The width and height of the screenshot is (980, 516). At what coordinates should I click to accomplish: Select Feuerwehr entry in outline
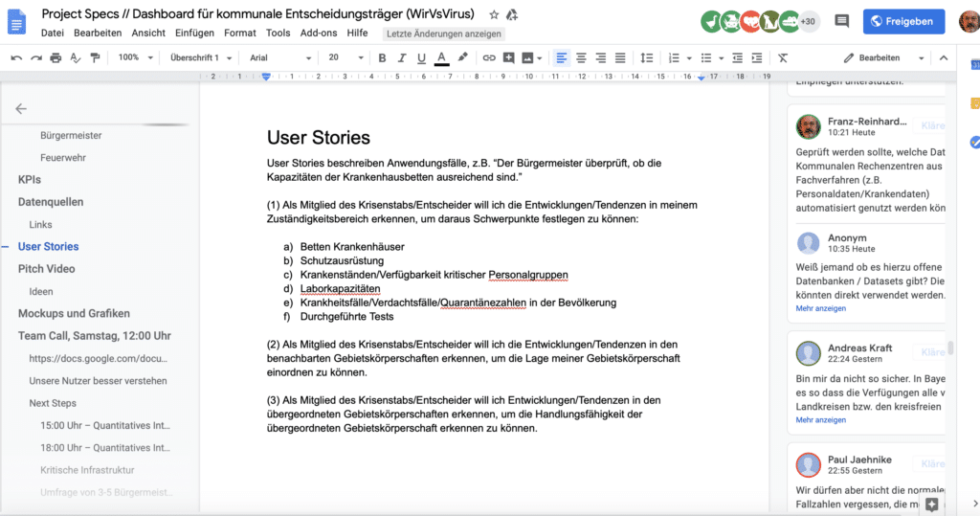[63, 158]
